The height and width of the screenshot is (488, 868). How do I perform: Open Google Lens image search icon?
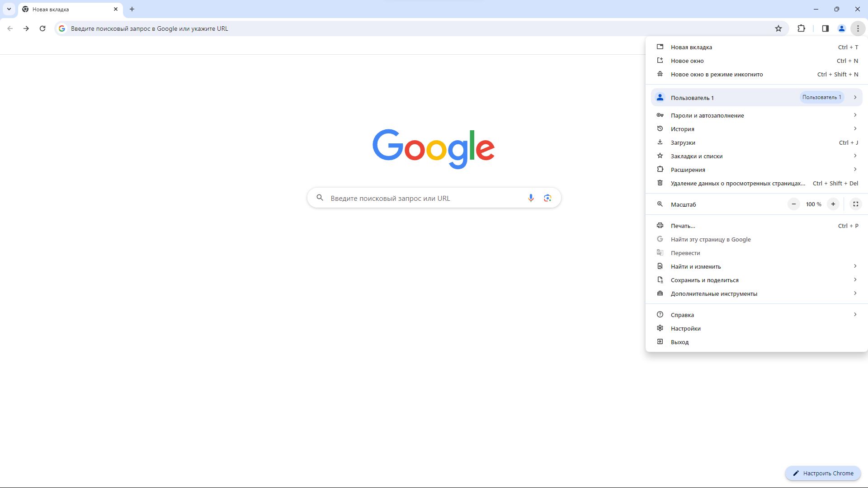pos(547,198)
